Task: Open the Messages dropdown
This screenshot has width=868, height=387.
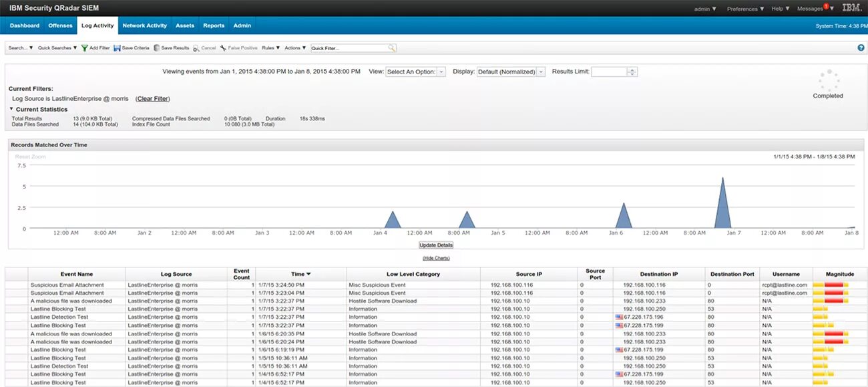Action: tap(815, 9)
